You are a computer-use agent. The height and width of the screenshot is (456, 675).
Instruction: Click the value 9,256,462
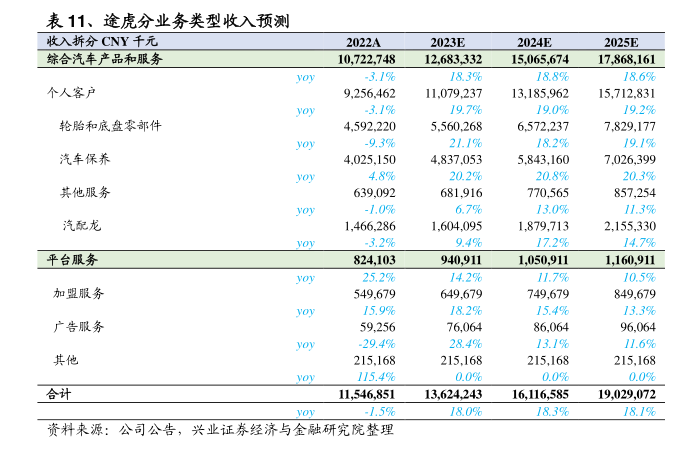(369, 93)
